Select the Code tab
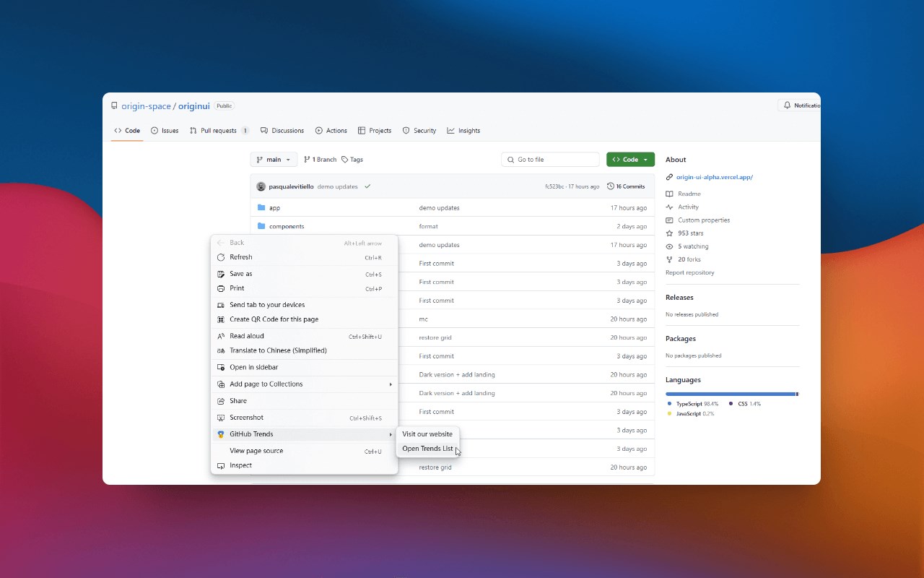This screenshot has width=924, height=578. point(127,131)
